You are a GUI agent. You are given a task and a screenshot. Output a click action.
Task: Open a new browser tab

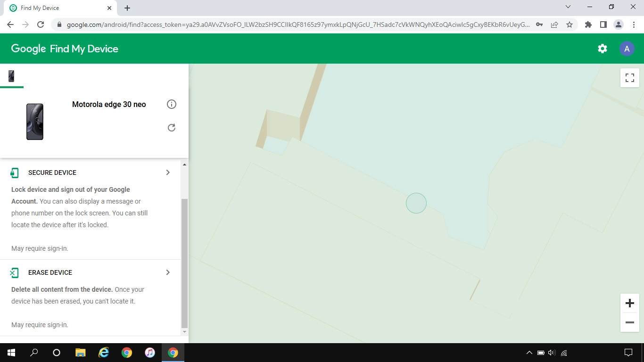click(x=127, y=8)
